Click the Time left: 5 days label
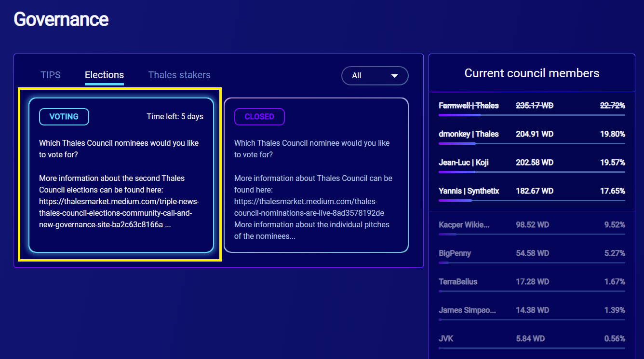The height and width of the screenshot is (359, 644). (x=175, y=117)
